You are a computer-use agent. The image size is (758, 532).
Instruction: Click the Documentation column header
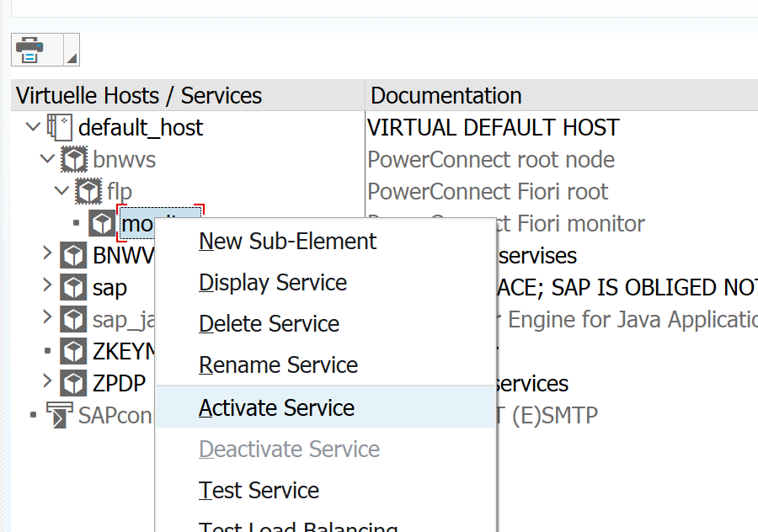(446, 95)
